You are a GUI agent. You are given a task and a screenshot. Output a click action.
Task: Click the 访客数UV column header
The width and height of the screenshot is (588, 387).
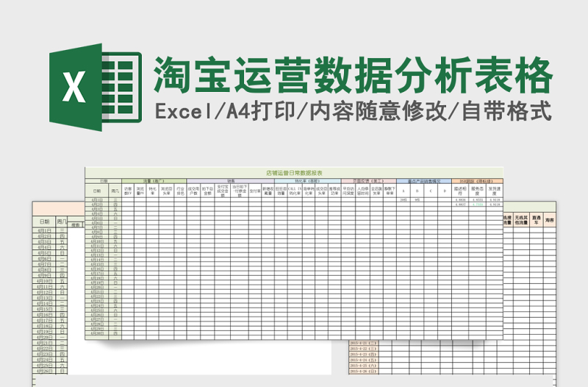[128, 191]
